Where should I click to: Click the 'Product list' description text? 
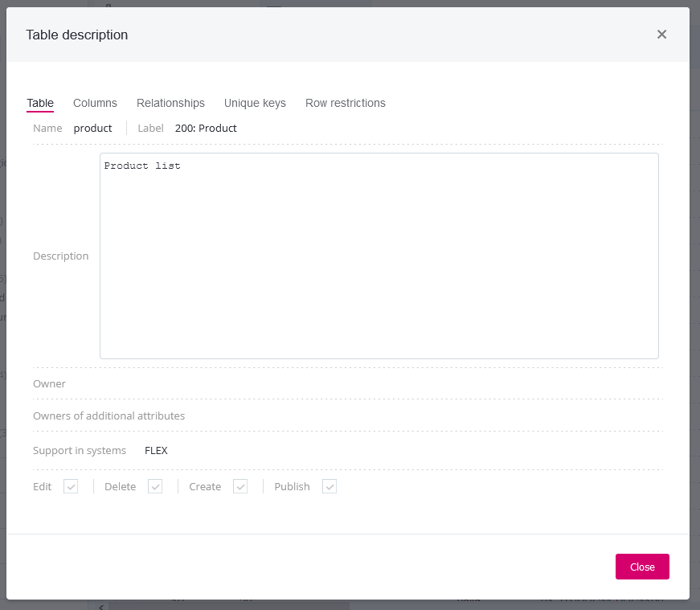142,166
